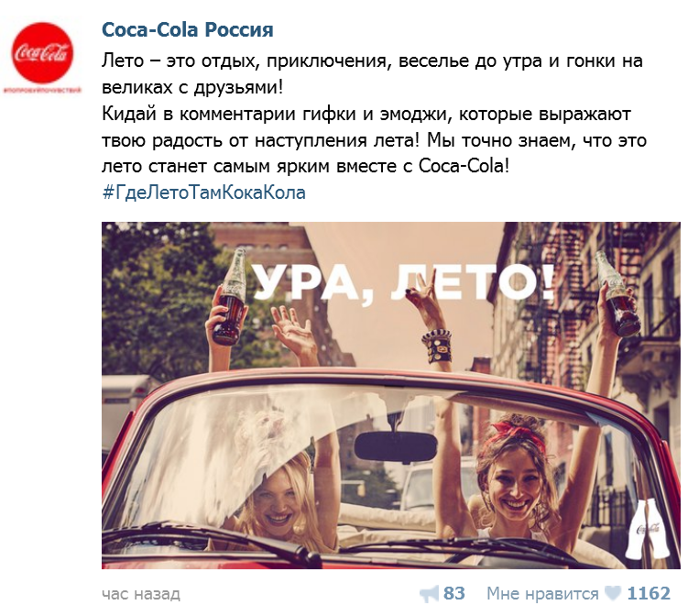Click the car's rear-view mirror in photo
699x616 pixels.
pos(396,447)
